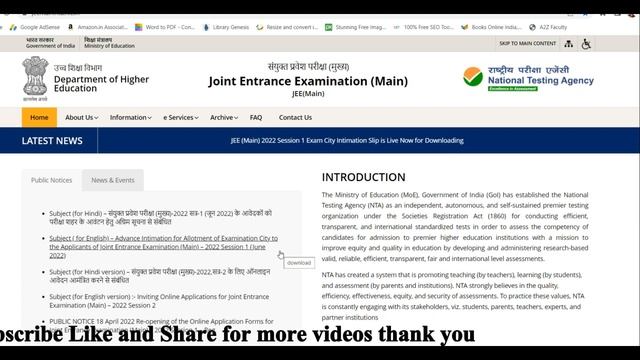Viewport: 640px width, 360px height.
Task: Open Hindi notice about exam city allotment
Action: pyautogui.click(x=160, y=218)
